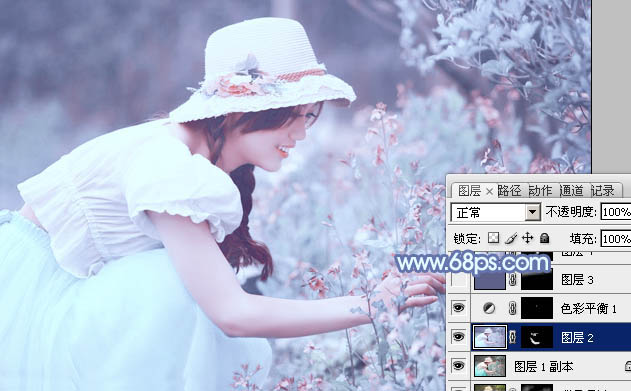Select the 图层 2 image thumbnail
The image size is (631, 391).
coord(490,337)
